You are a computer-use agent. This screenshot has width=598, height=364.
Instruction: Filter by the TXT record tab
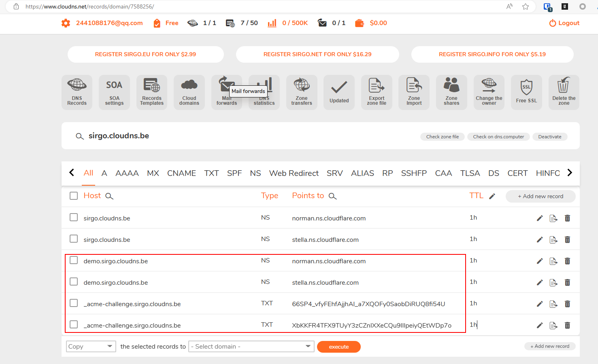pyautogui.click(x=211, y=173)
